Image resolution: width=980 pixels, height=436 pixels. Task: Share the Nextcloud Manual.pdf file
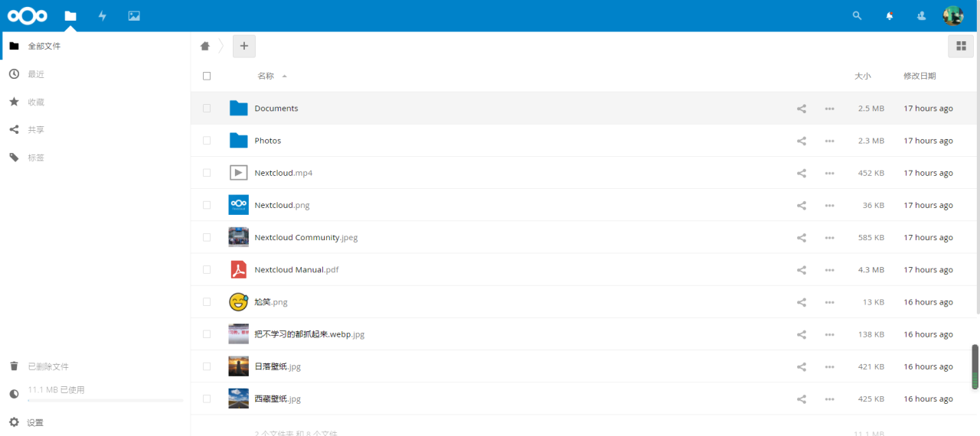point(802,270)
